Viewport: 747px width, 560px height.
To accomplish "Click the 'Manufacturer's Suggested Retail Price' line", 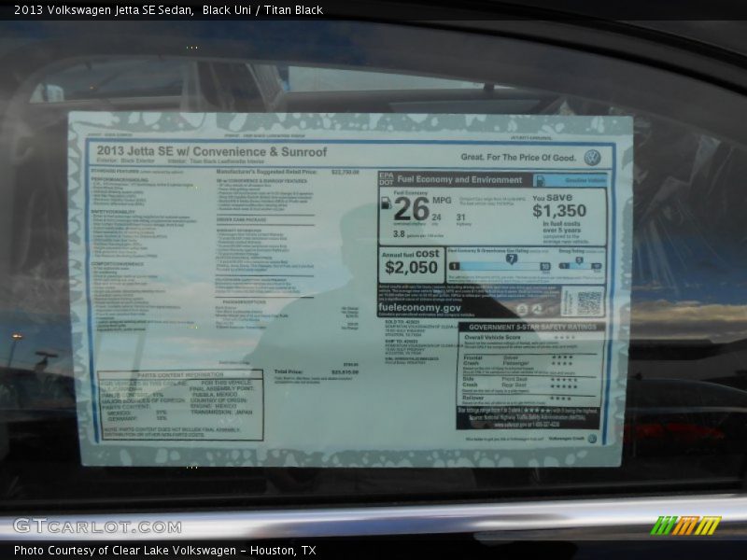I will (288, 172).
